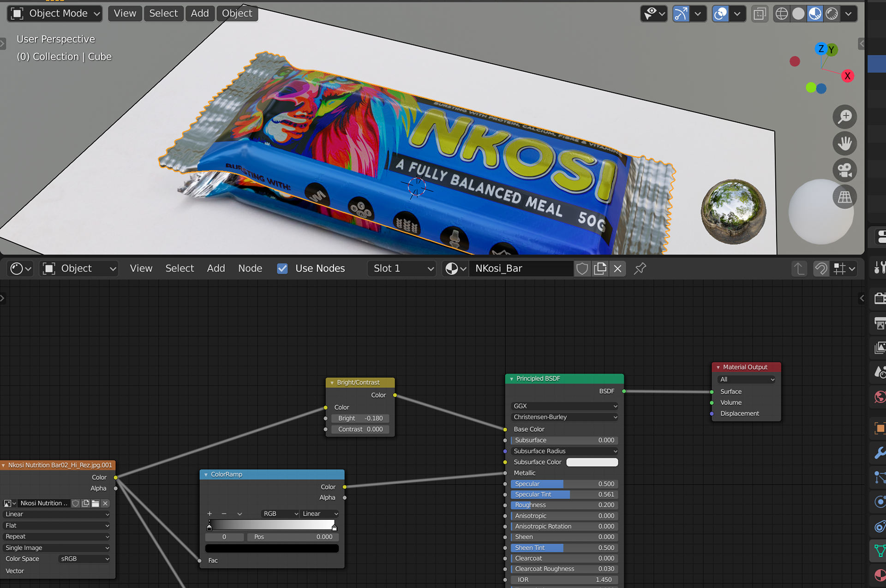Open Subsurface Color white swatch
Viewport: 886px width, 588px height.
(x=592, y=462)
